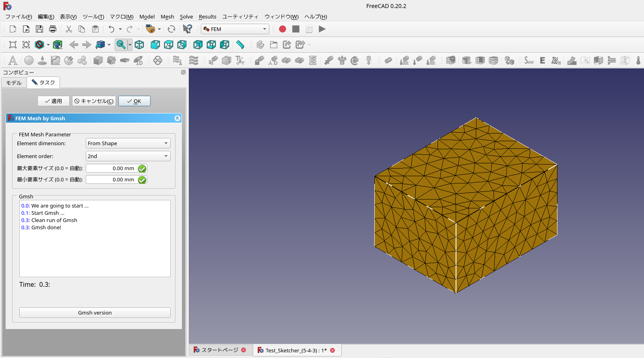This screenshot has height=358, width=644.
Task: Click the Stop macro square icon
Action: pos(296,29)
